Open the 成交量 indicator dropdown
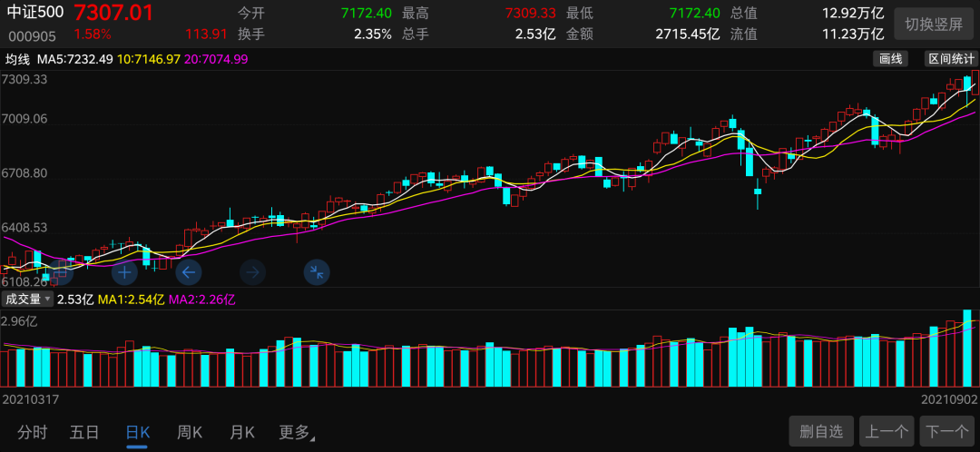 pos(29,299)
